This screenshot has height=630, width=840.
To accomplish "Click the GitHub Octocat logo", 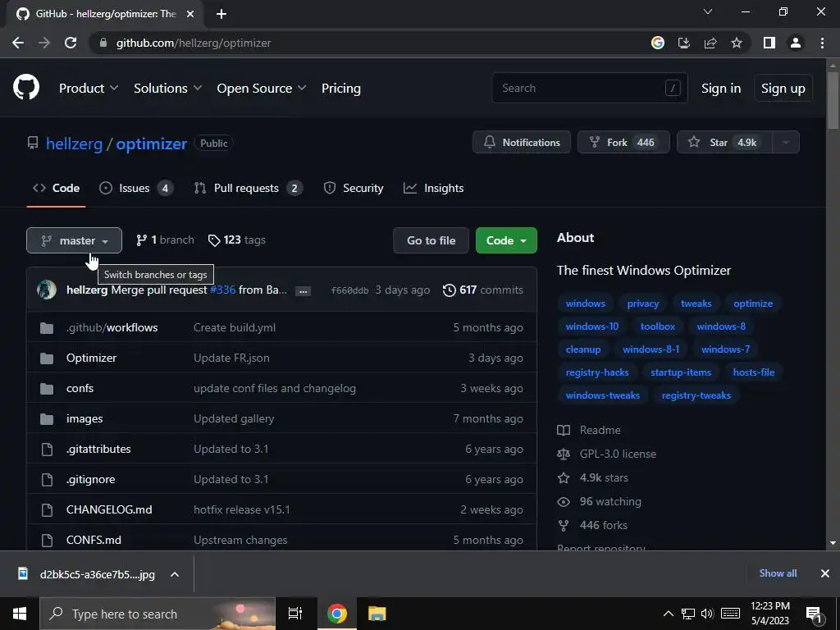I will (26, 88).
